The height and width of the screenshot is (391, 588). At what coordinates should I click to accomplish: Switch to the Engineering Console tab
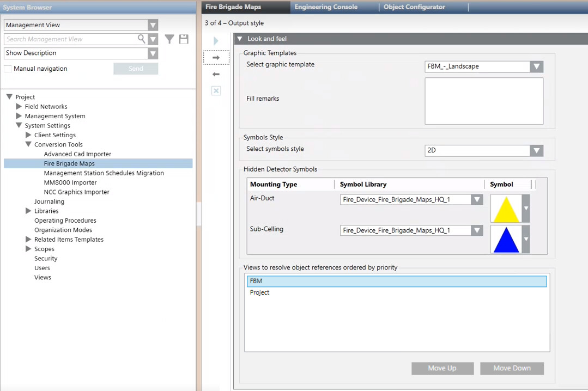click(x=325, y=7)
